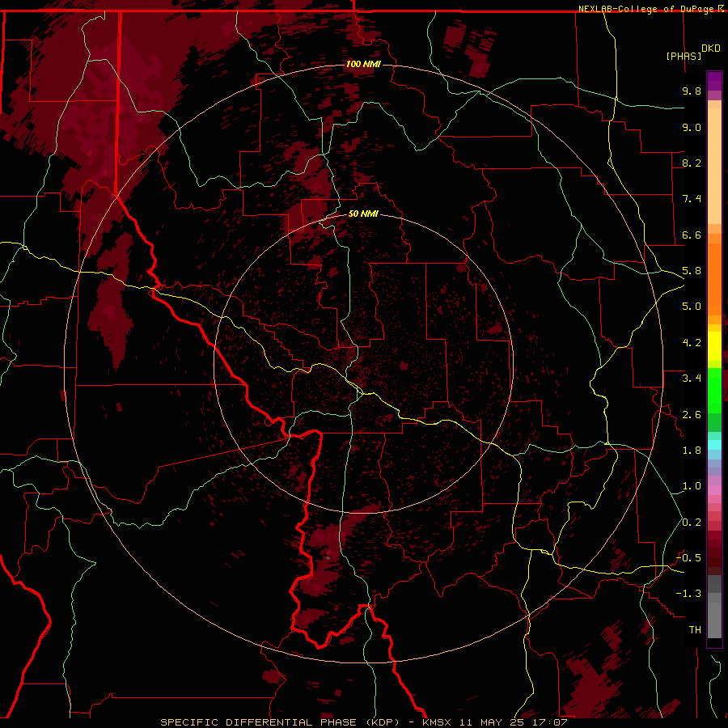Click the 5.0 legend value
This screenshot has height=728, width=728.
tap(692, 307)
